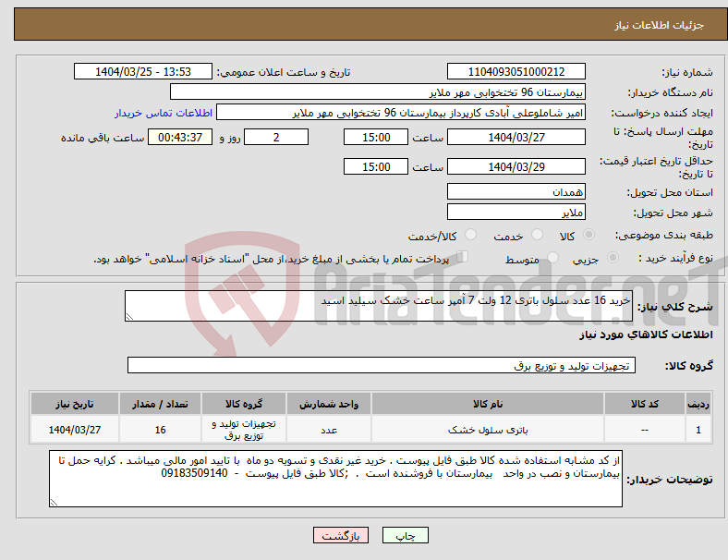The image size is (728, 560).
Task: Select the متوسط purchase type radio
Action: tap(552, 258)
